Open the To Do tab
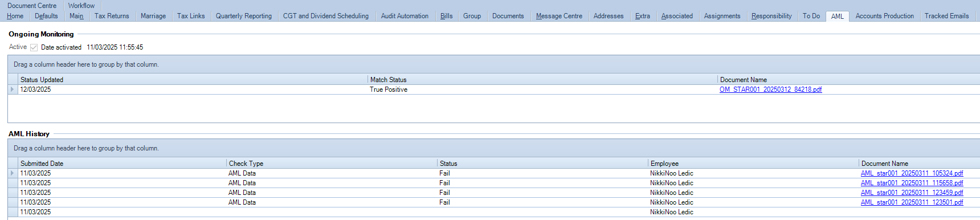Screen dimensions: 980x220 click(811, 16)
